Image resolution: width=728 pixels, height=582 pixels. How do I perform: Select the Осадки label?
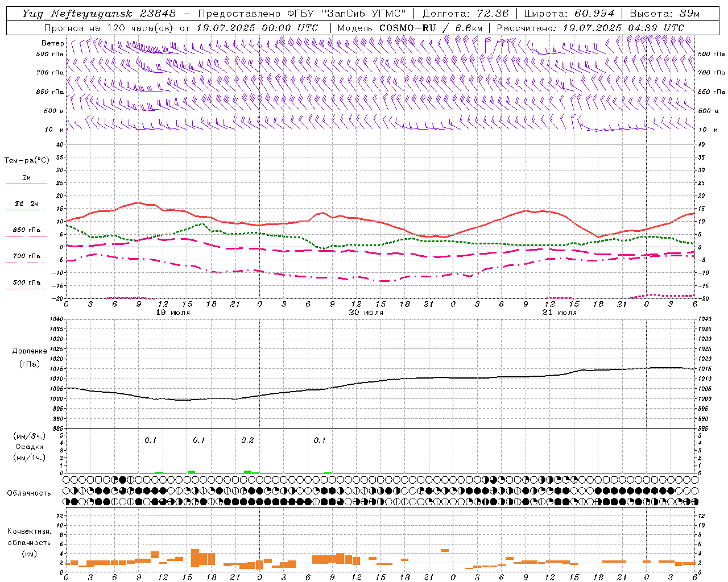click(x=29, y=447)
